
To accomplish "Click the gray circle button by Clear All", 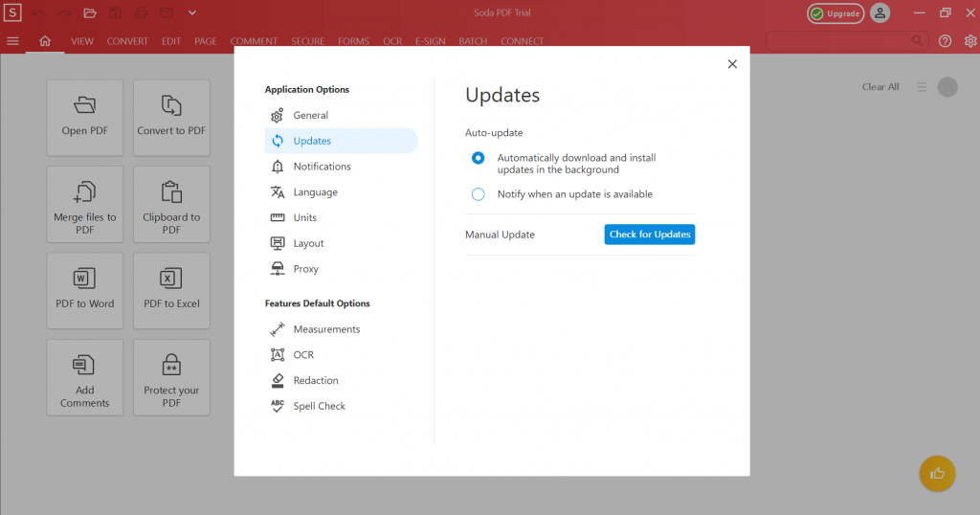I will coord(947,87).
